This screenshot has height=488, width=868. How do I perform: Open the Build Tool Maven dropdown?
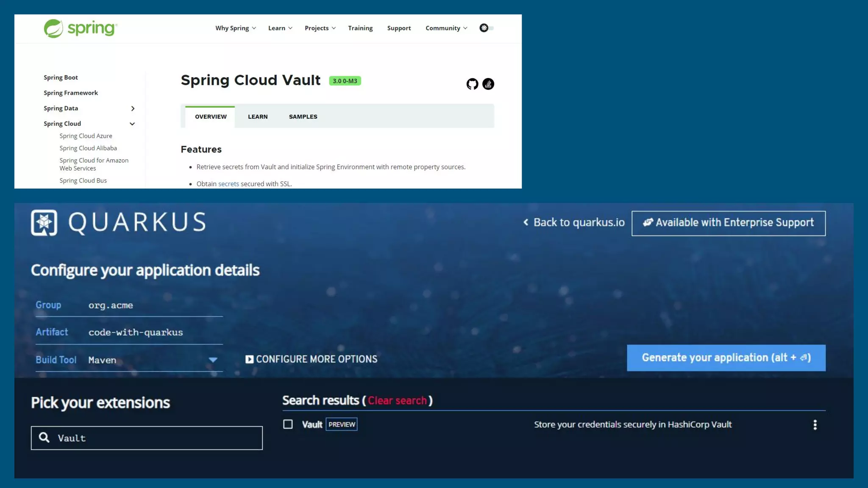coord(213,360)
